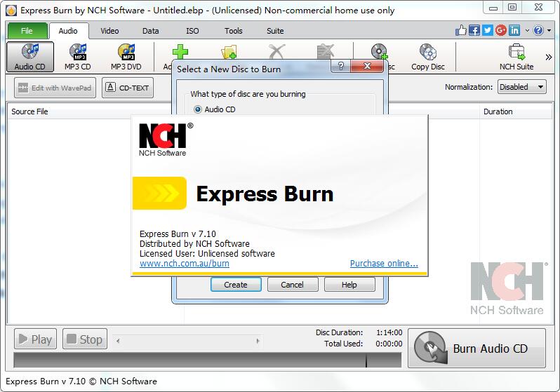Select the Audio CD radio button
Viewport: 560px width, 392px height.
198,109
